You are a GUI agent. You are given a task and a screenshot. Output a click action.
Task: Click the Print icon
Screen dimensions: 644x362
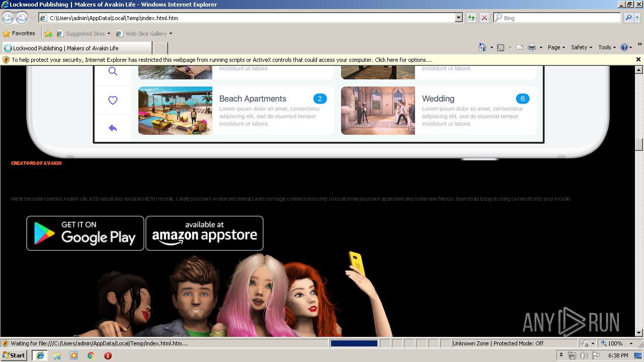pos(532,47)
